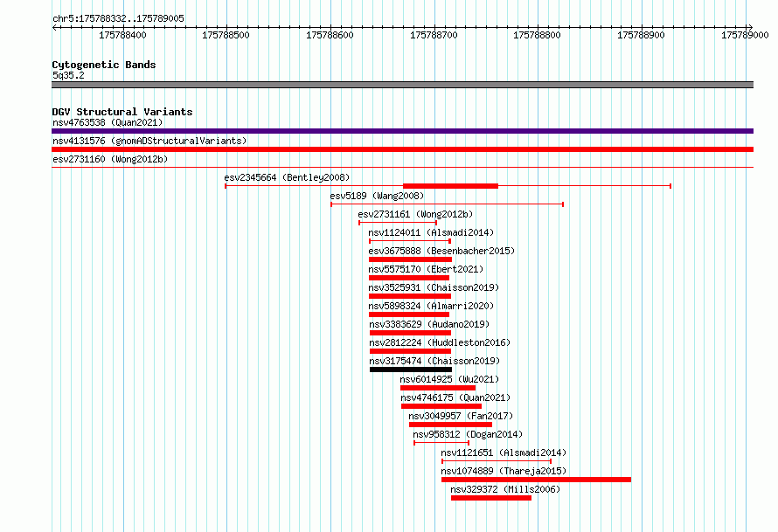The width and height of the screenshot is (778, 532).
Task: Click the Cytogenetic Bands track title
Action: click(104, 65)
